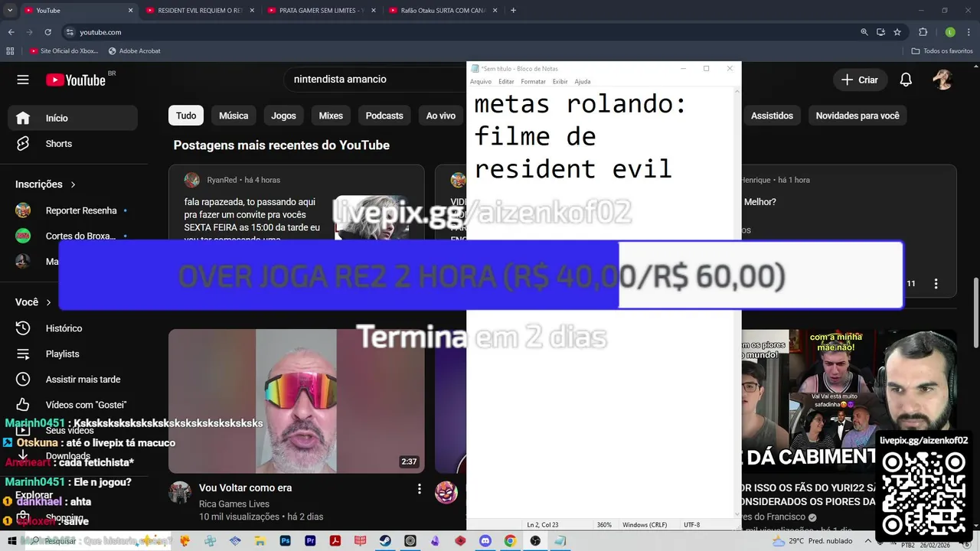The width and height of the screenshot is (980, 551).
Task: Switch to the PRATA GAMER SEM LIMITES tab
Action: [322, 11]
